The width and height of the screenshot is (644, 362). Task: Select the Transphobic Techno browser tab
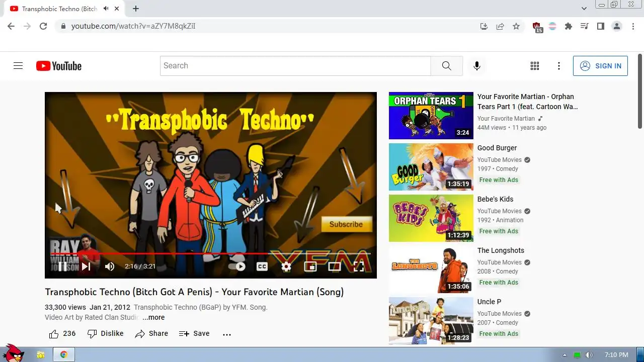pos(65,9)
